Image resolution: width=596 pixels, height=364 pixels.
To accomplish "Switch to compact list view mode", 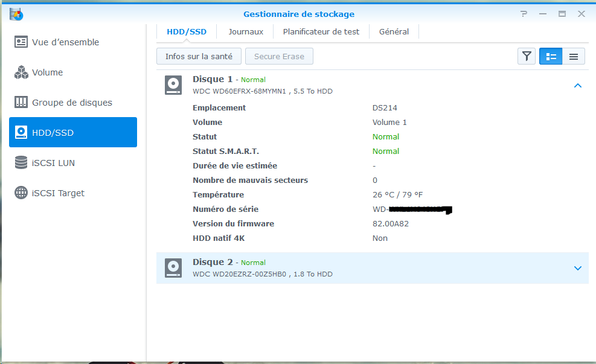I will pyautogui.click(x=574, y=57).
